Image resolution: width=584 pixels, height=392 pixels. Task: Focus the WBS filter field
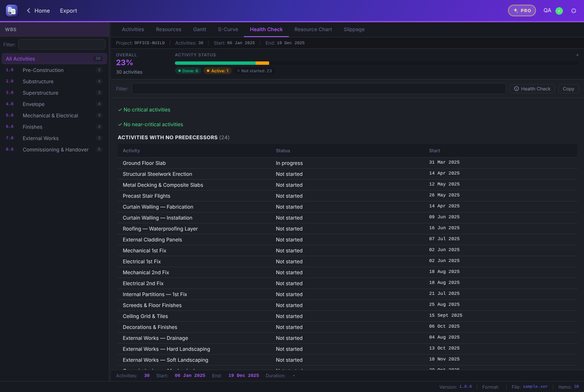pos(62,45)
